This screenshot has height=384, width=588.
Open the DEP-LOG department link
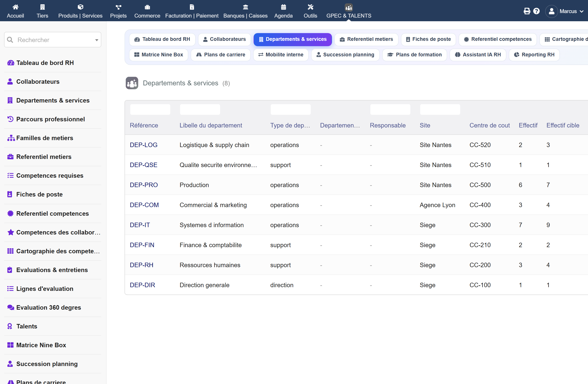tap(144, 145)
